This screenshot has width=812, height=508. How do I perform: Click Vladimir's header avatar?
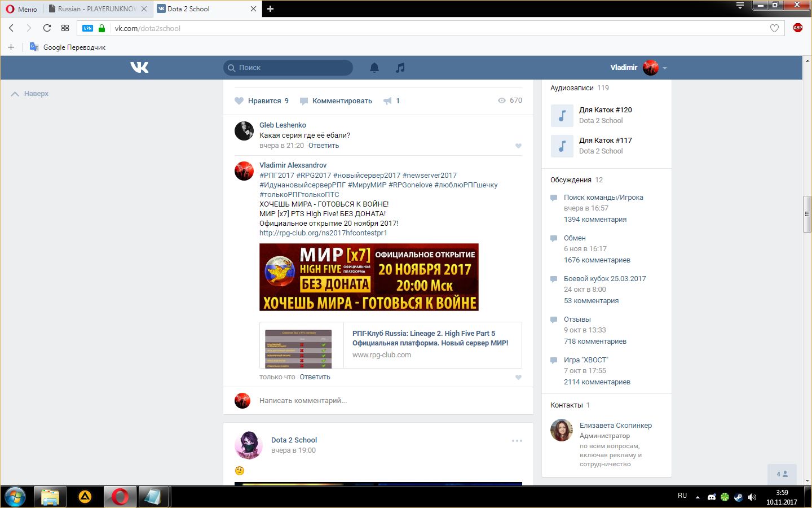[651, 68]
